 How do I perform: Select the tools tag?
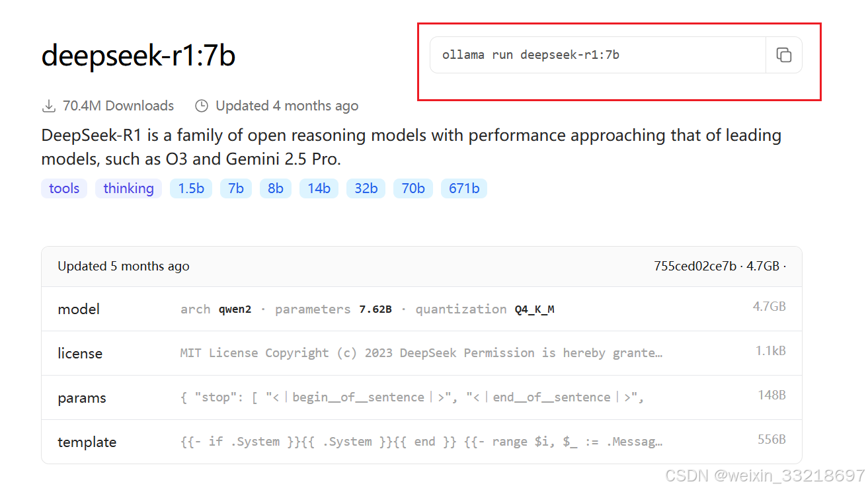[x=64, y=188]
